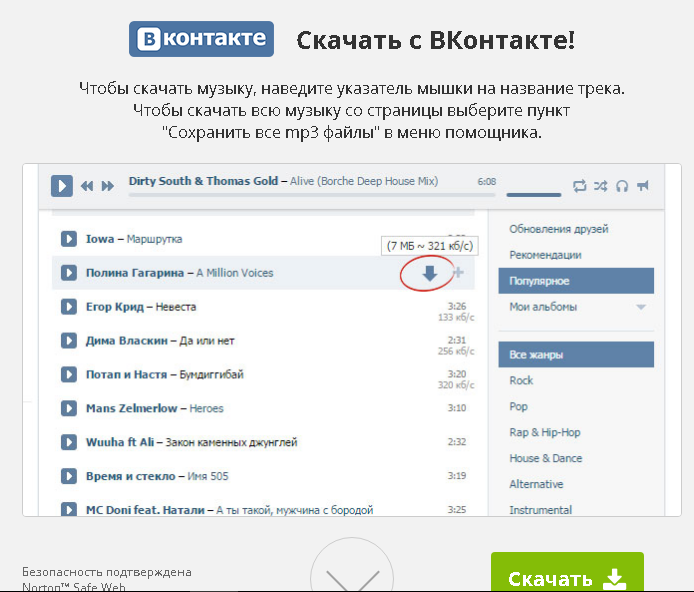Open Рекомендации section

545,255
